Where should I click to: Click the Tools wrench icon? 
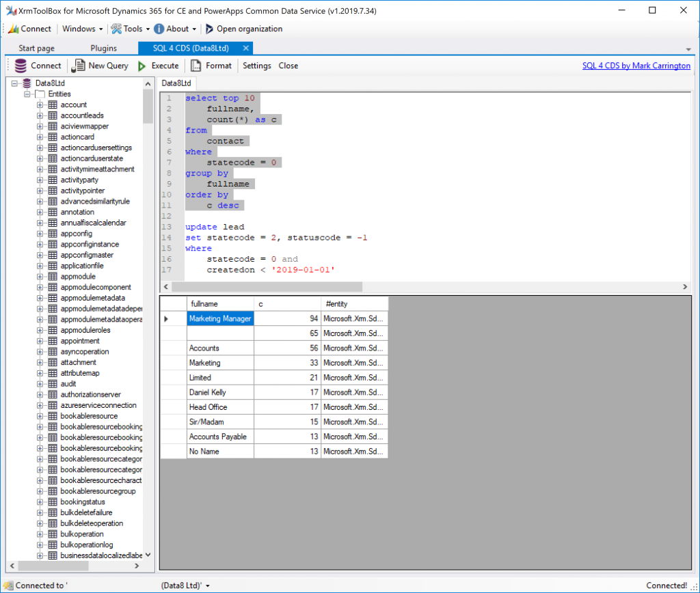(x=117, y=29)
